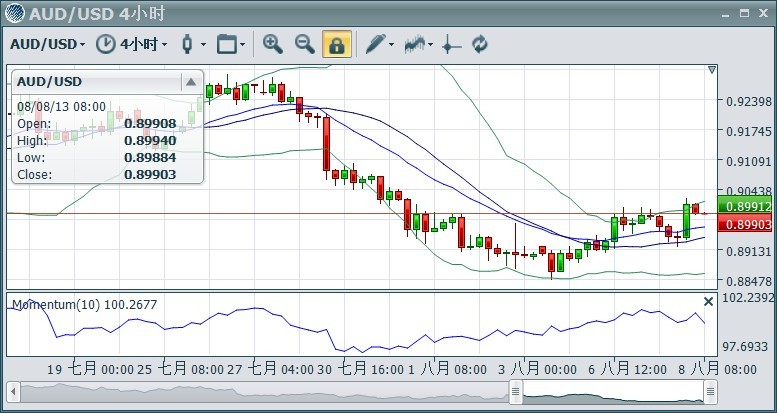The width and height of the screenshot is (777, 413).
Task: Activate the crosshair cursor tool
Action: [x=451, y=45]
